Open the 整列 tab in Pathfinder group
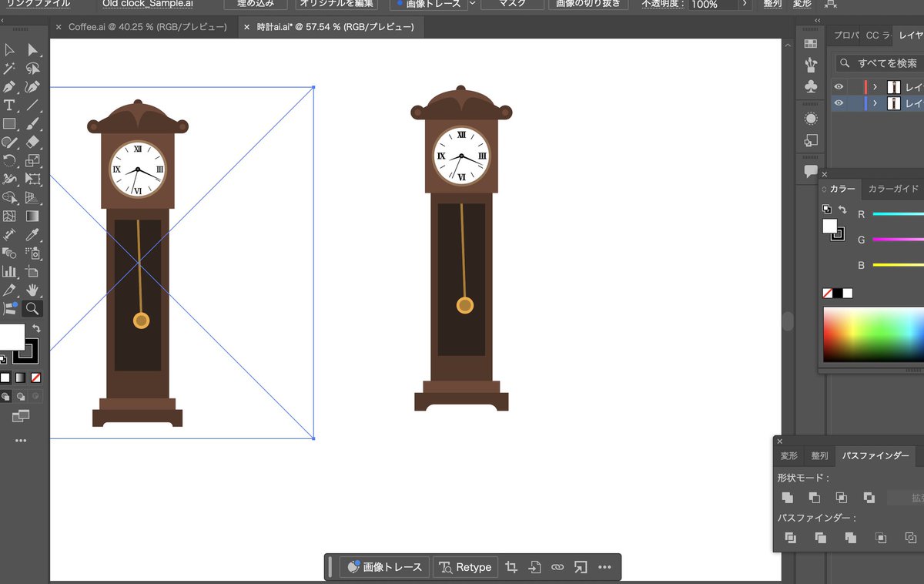The width and height of the screenshot is (924, 584). 819,456
